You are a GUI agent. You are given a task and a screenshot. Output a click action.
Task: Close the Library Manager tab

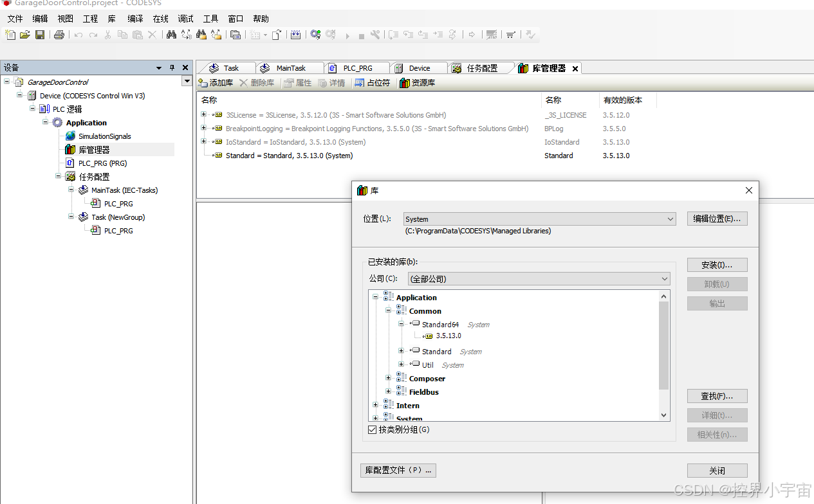pyautogui.click(x=575, y=68)
